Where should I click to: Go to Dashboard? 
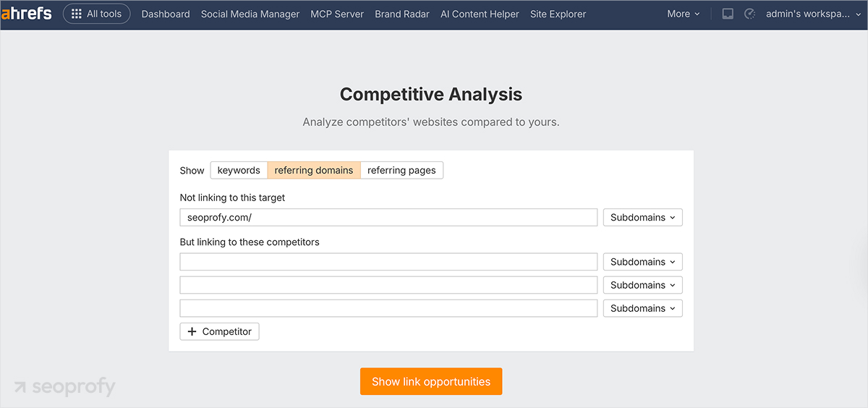pyautogui.click(x=166, y=14)
